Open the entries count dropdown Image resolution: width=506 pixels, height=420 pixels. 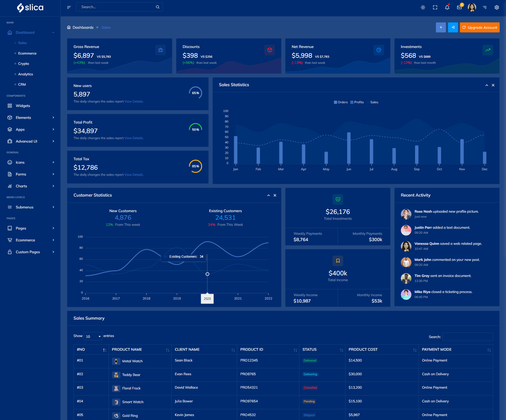pos(93,336)
